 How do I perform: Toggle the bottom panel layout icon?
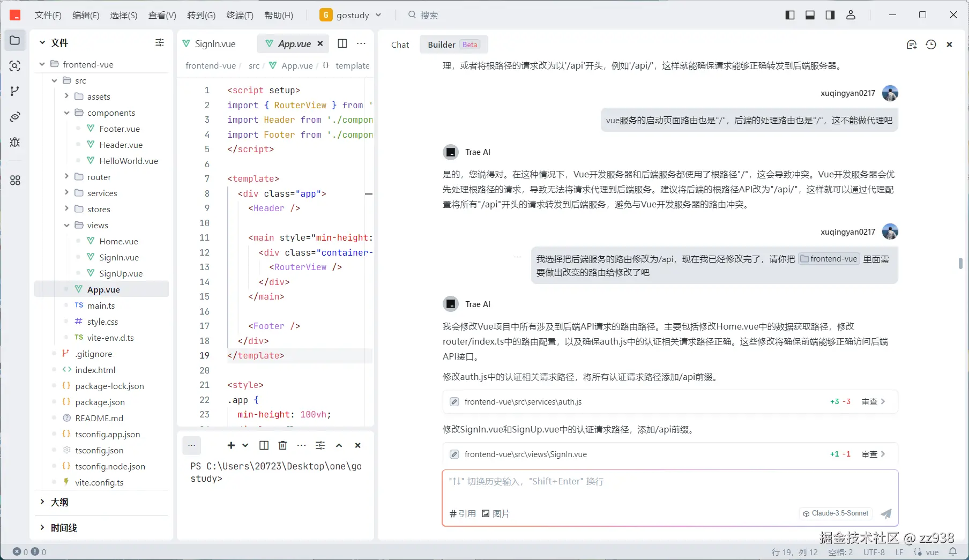click(810, 15)
